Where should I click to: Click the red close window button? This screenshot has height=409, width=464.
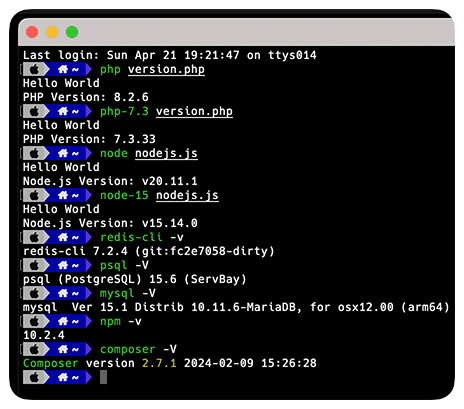32,32
